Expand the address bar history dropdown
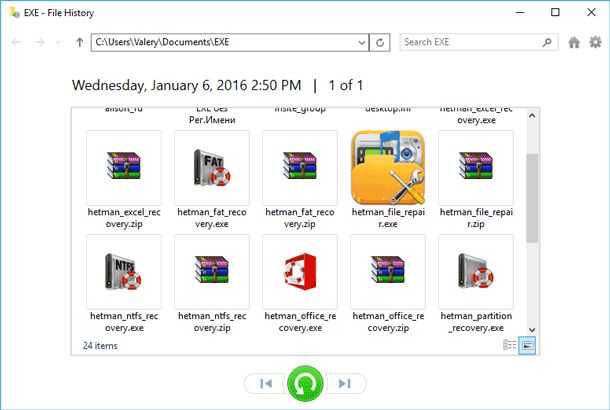 tap(362, 42)
